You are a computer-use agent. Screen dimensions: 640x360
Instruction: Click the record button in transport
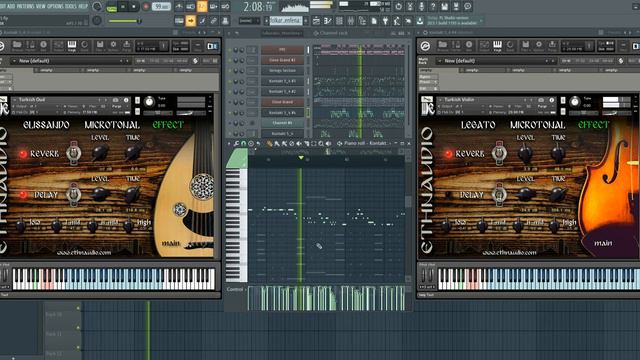coord(146,7)
